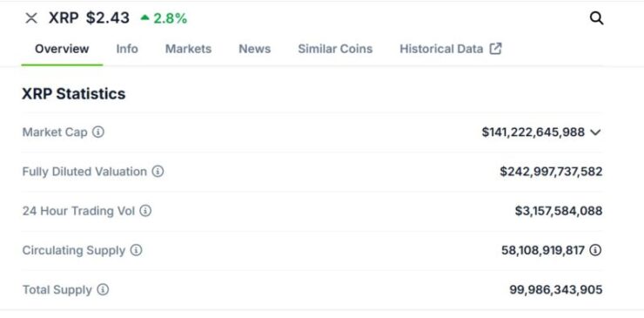Click the external link icon by Historical Data
Image resolution: width=644 pixels, height=318 pixels.
click(496, 49)
